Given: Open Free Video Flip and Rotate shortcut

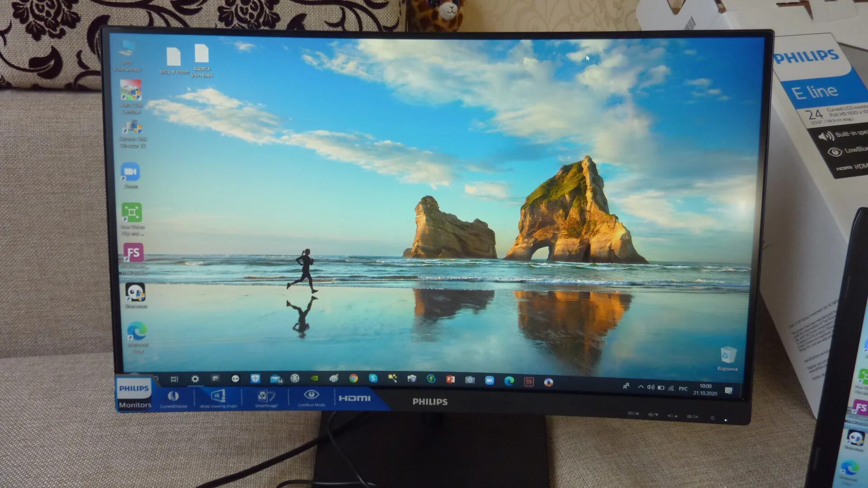Looking at the screenshot, I should pos(132,213).
